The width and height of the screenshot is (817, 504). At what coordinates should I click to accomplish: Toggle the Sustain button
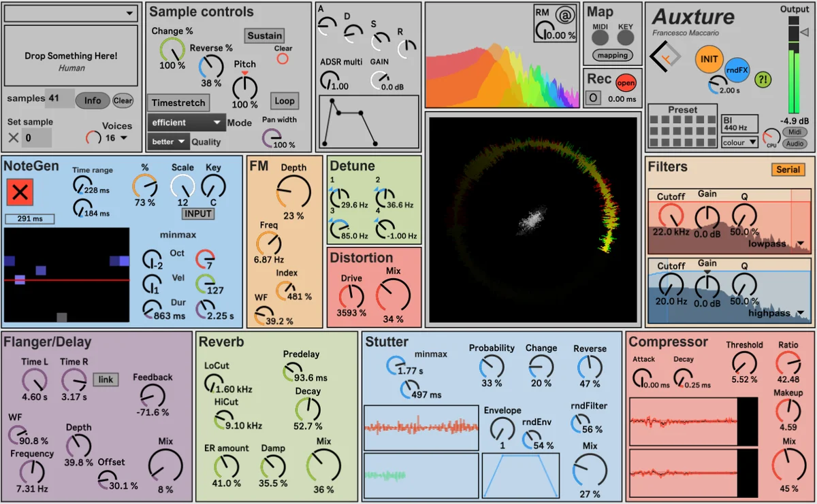pyautogui.click(x=265, y=35)
